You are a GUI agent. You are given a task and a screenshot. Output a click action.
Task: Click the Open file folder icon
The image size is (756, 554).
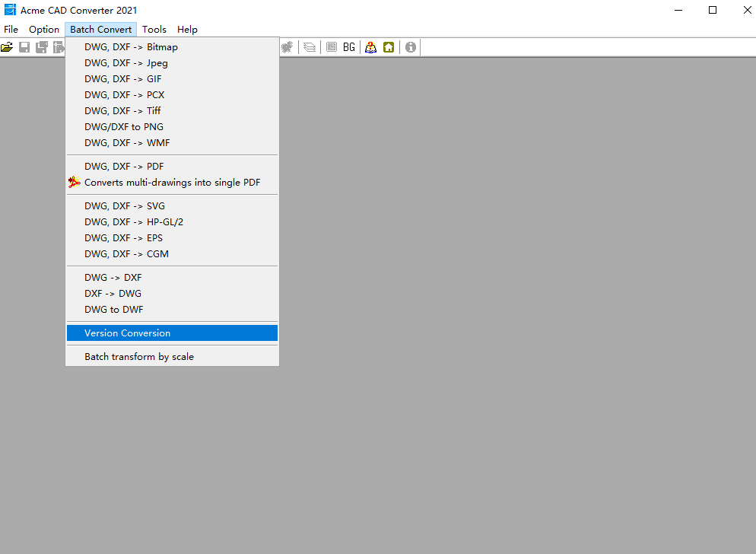(7, 47)
